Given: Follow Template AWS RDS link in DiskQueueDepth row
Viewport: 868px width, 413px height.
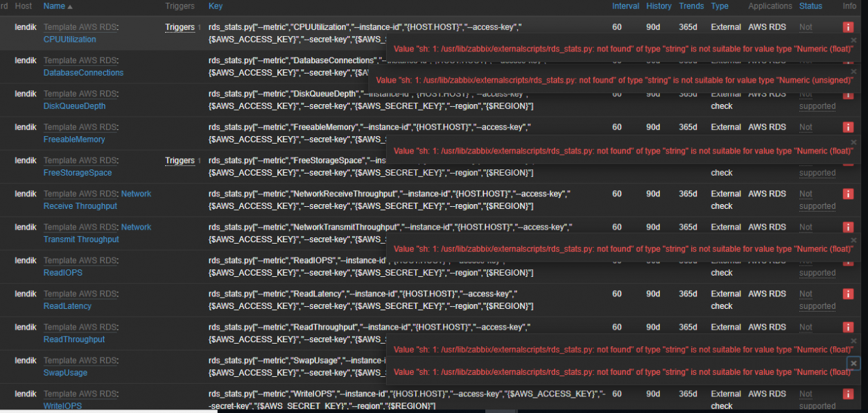Looking at the screenshot, I should pos(80,94).
